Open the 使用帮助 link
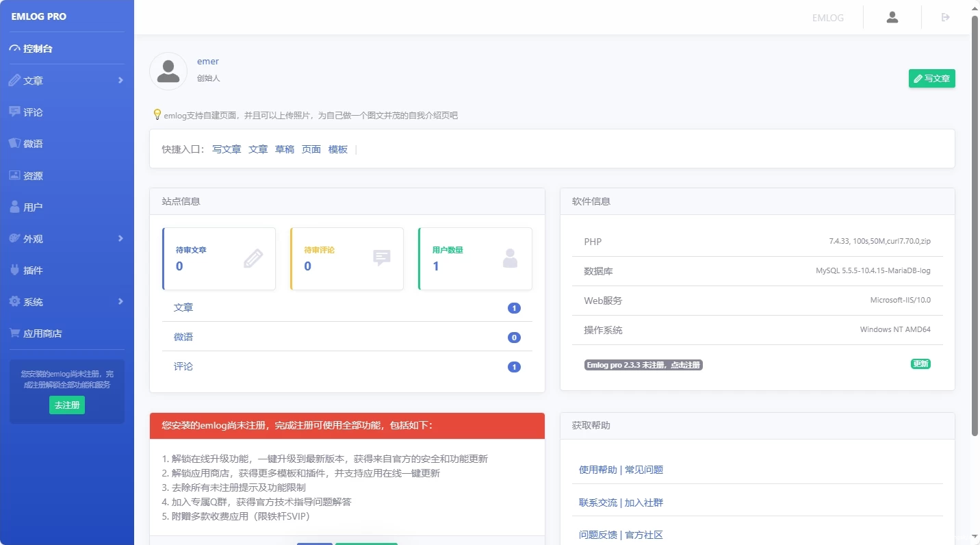 tap(598, 470)
